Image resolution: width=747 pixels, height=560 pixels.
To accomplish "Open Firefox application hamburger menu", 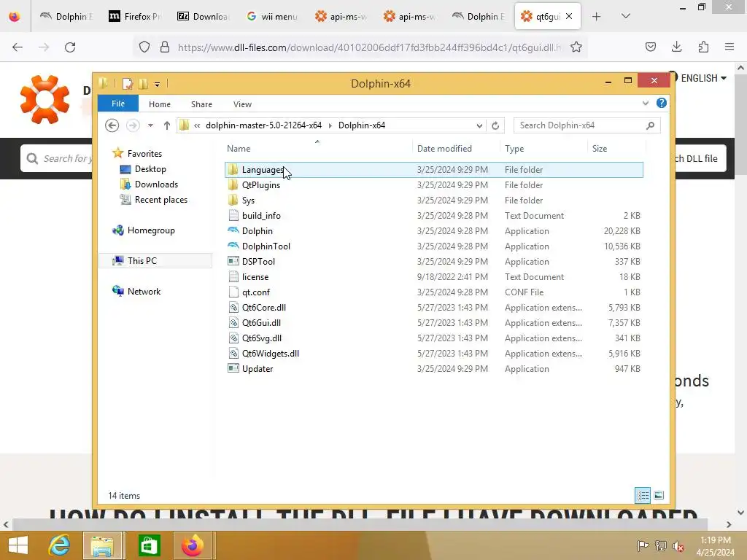I will pyautogui.click(x=729, y=47).
